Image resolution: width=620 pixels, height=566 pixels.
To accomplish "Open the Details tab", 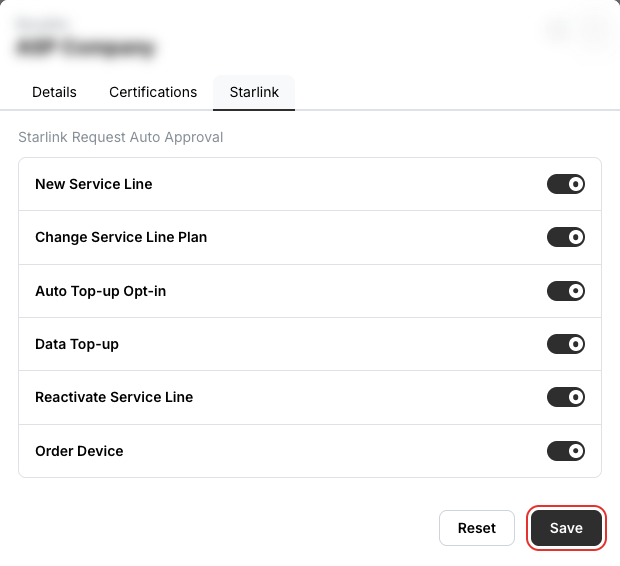I will (54, 92).
